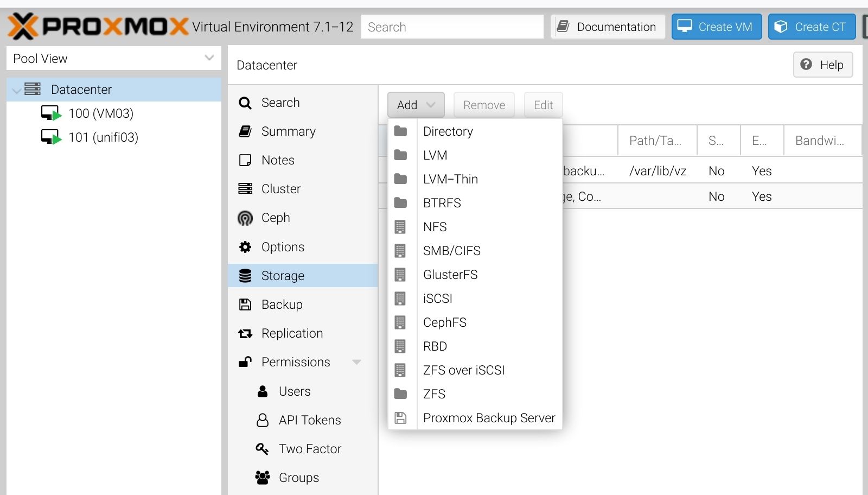Choose LVM-Thin storage type

(x=475, y=179)
